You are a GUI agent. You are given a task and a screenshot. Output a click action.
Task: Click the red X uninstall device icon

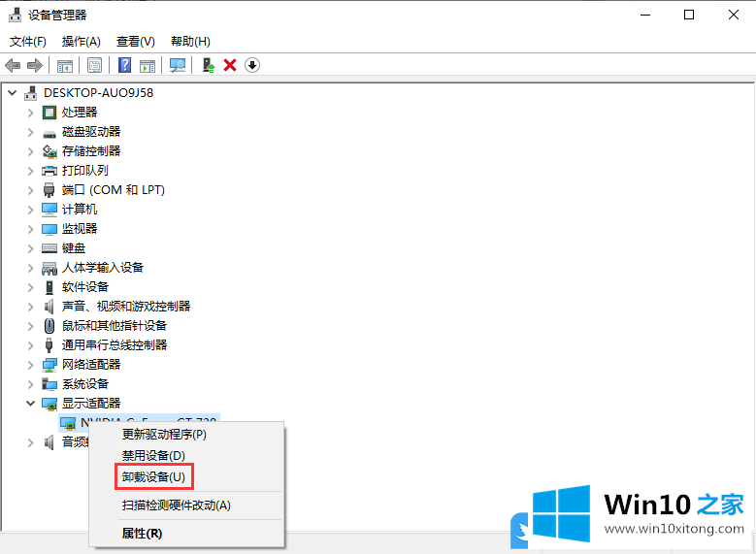(230, 65)
